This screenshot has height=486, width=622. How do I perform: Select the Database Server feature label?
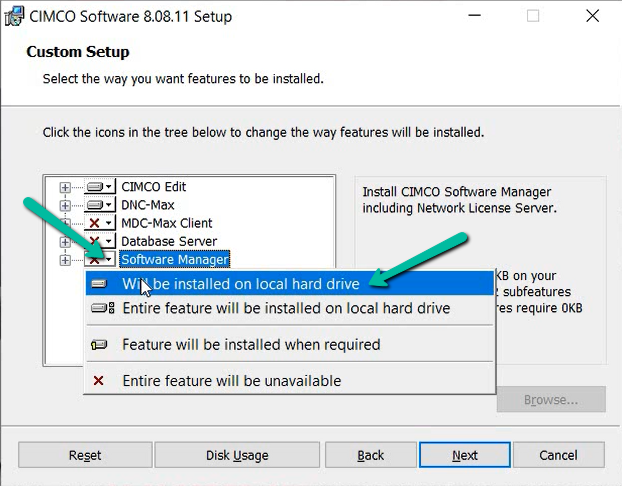[169, 241]
